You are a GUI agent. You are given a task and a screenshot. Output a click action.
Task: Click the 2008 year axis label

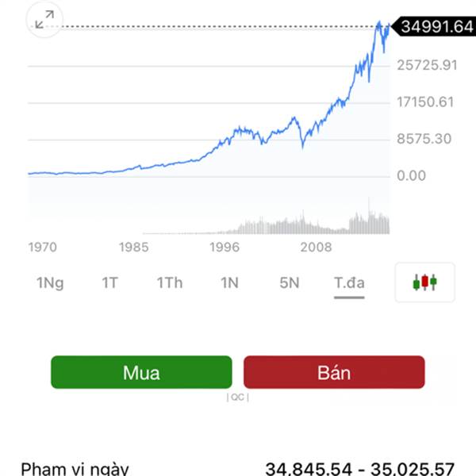316,247
